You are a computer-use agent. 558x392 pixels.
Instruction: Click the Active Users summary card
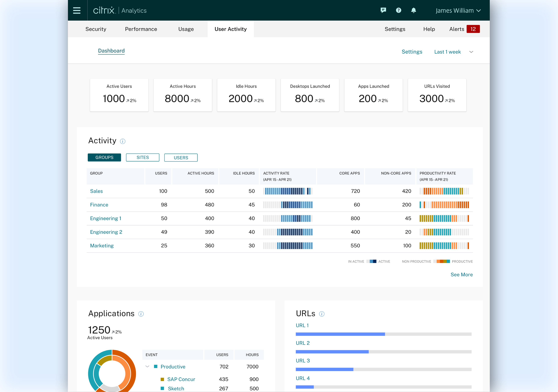[119, 95]
